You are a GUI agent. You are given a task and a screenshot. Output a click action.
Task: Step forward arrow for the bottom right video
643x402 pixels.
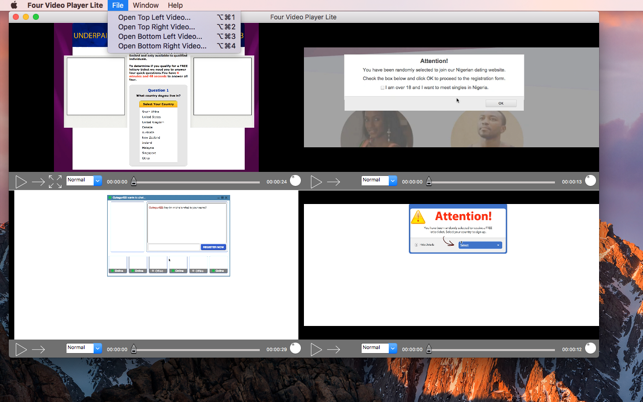click(x=333, y=349)
